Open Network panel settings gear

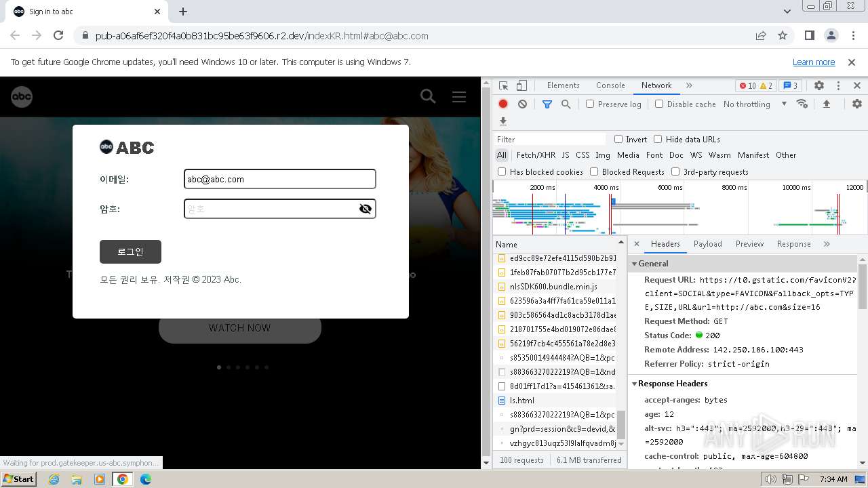pos(857,104)
